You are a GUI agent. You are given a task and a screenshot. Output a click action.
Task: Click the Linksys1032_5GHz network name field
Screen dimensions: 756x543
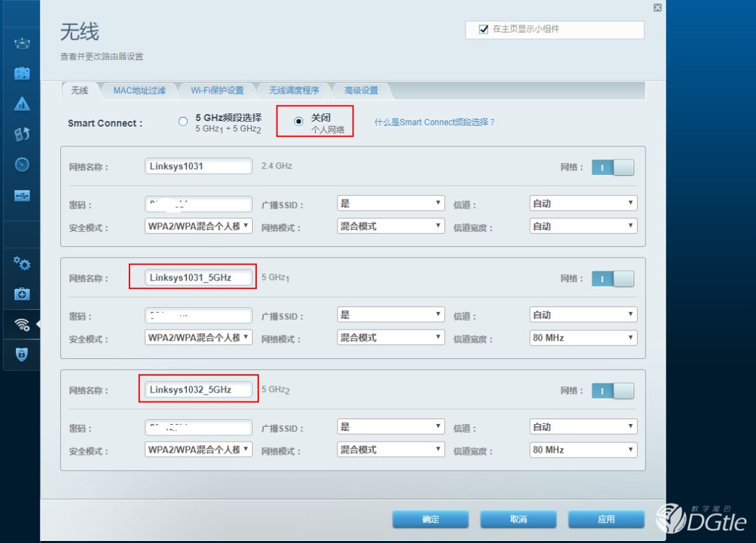click(x=199, y=389)
